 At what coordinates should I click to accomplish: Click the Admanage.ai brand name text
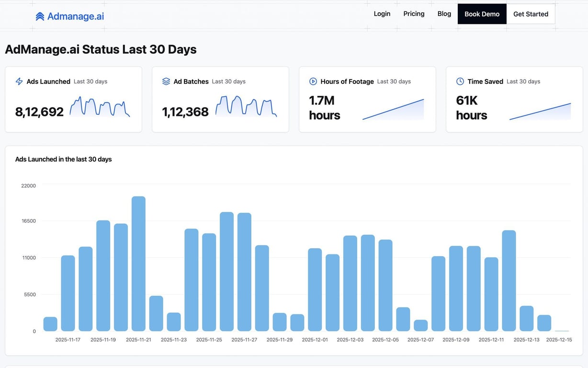pos(76,16)
